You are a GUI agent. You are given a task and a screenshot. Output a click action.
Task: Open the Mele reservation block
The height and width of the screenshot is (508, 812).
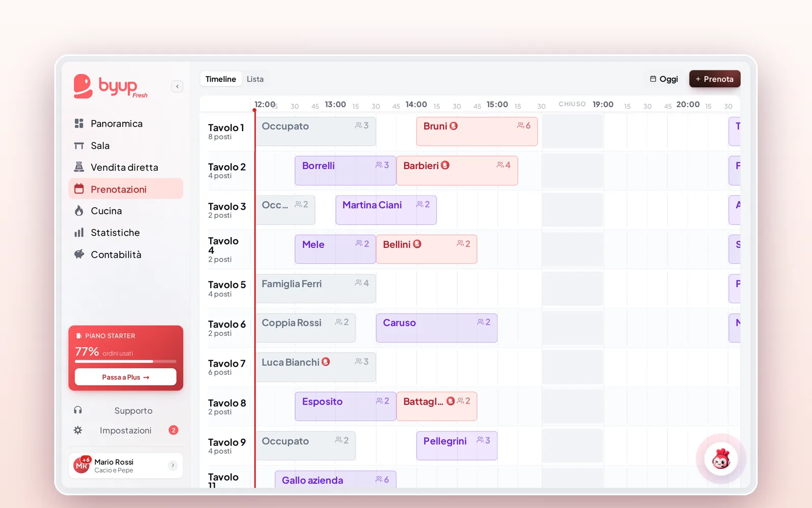tap(335, 249)
